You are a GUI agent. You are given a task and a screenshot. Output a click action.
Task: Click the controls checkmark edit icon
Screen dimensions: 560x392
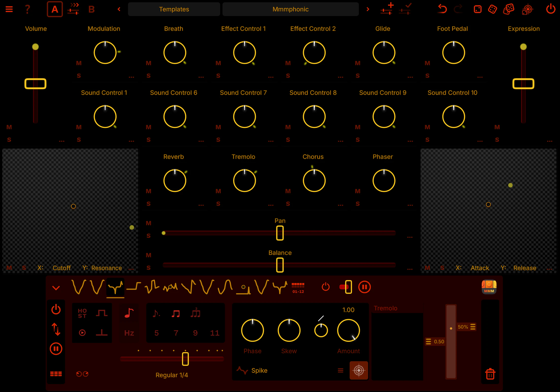405,9
